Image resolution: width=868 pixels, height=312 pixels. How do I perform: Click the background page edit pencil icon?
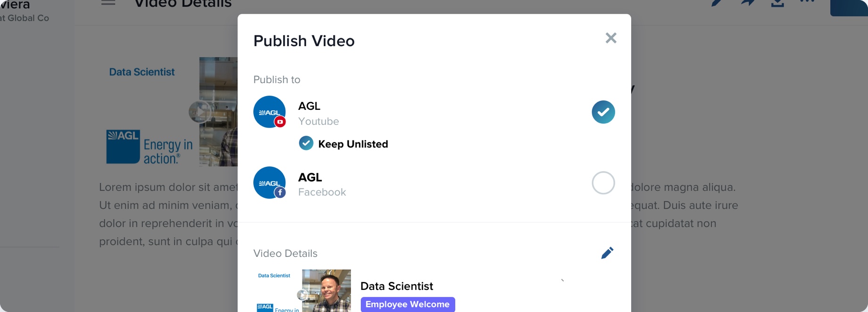717,3
